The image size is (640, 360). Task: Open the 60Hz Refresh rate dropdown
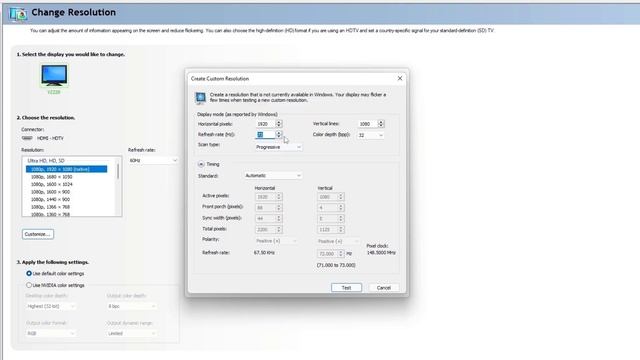(153, 161)
